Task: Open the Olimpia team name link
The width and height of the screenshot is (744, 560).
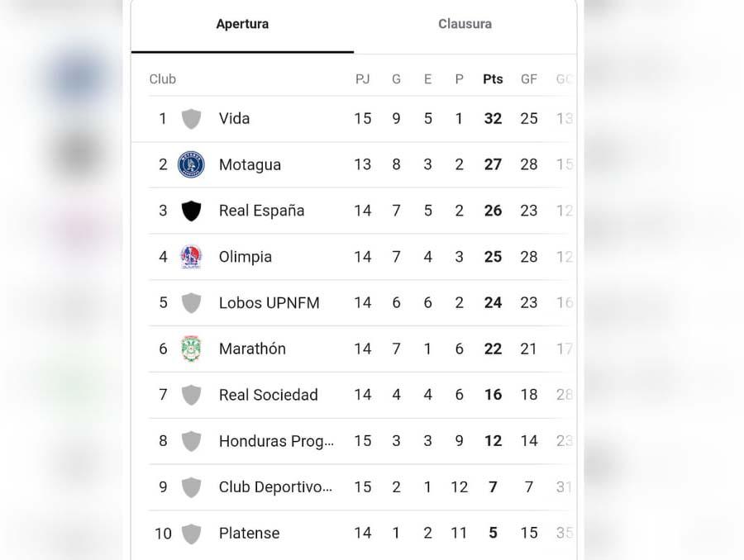Action: [245, 257]
